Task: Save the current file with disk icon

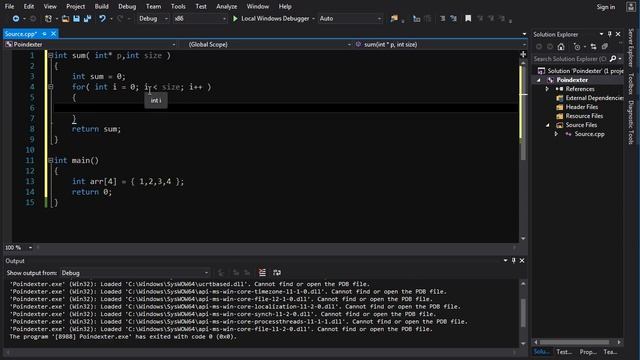Action: click(76, 19)
